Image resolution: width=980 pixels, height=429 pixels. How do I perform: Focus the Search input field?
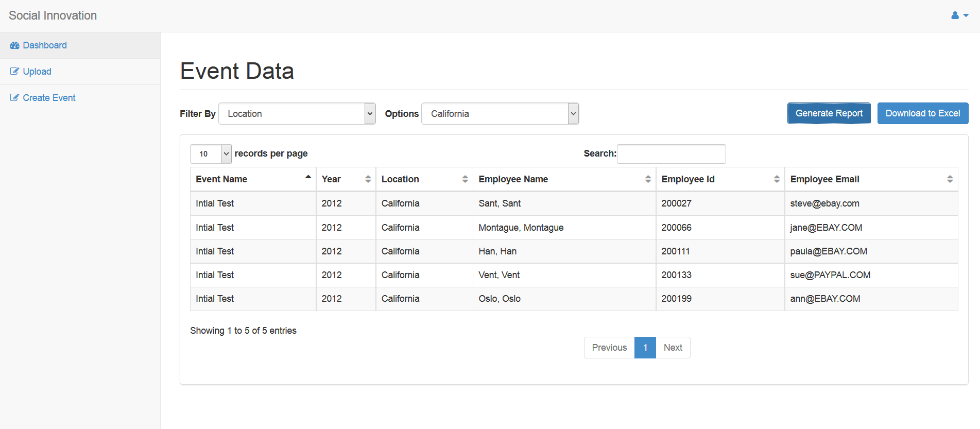tap(672, 154)
